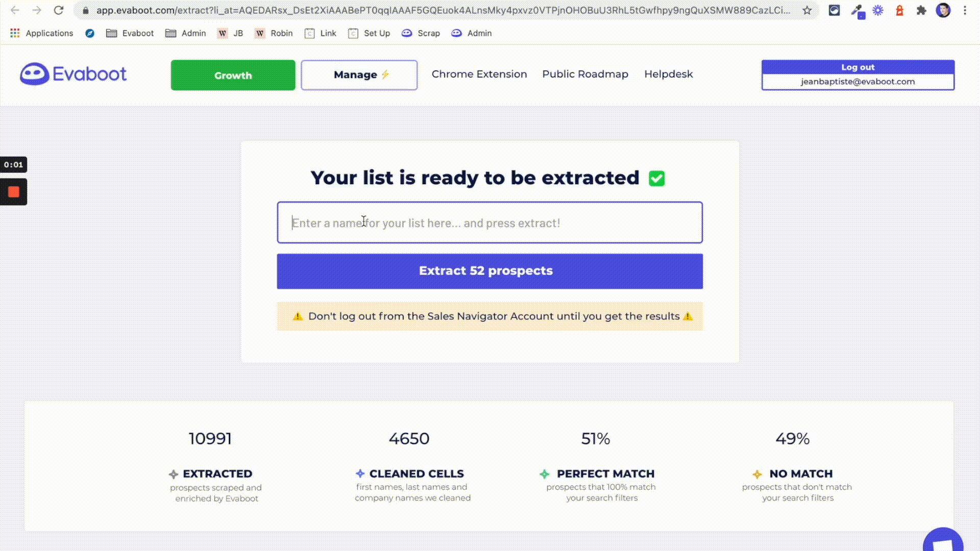Open the Admin bookmark folder

185,33
